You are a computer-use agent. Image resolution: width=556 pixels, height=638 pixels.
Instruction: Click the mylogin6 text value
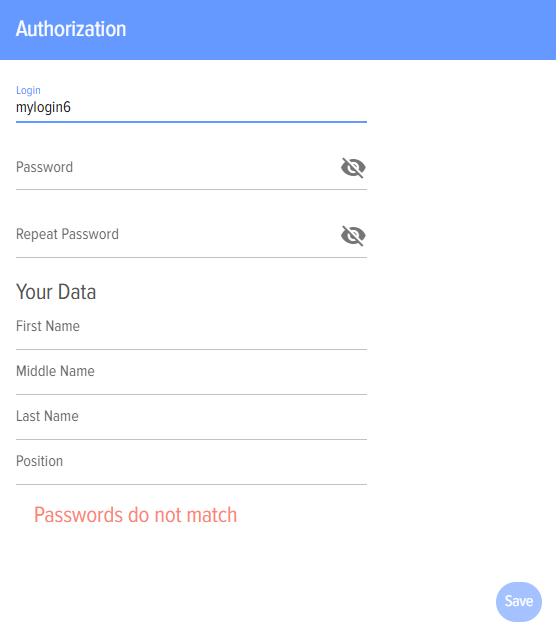43,107
